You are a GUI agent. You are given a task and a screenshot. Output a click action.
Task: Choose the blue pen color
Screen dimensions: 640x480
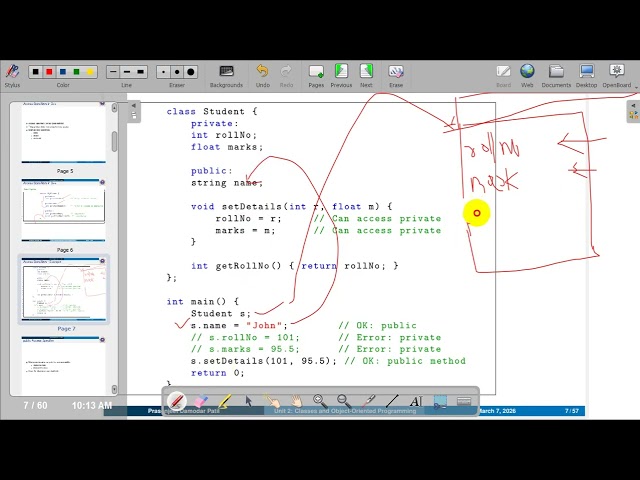[x=63, y=72]
